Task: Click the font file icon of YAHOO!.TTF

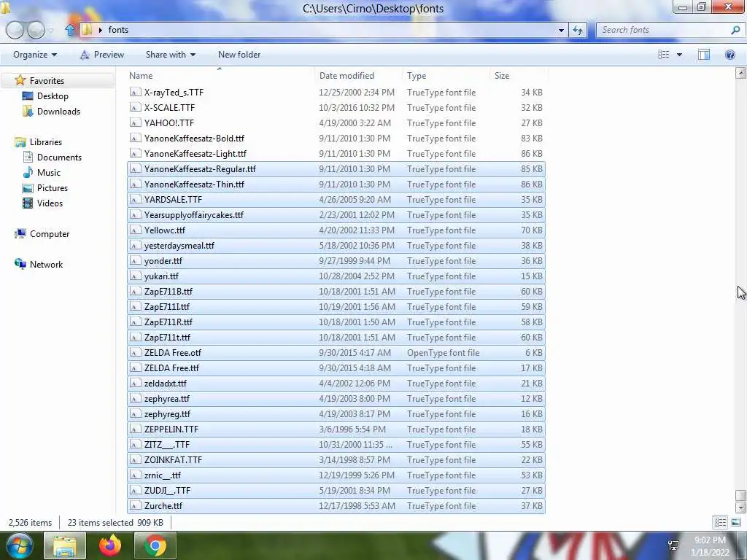Action: pos(135,122)
